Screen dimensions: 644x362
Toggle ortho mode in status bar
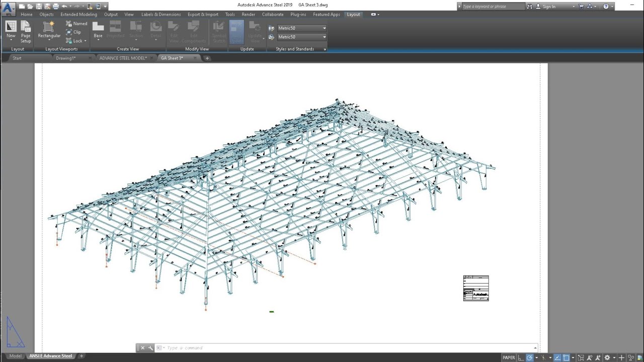521,357
